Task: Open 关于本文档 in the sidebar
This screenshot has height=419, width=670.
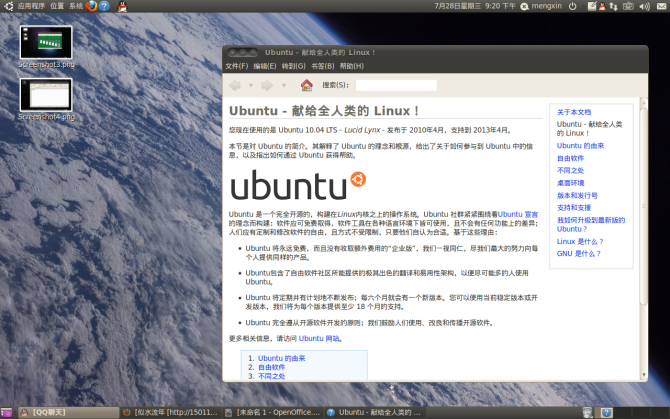Action: 574,112
